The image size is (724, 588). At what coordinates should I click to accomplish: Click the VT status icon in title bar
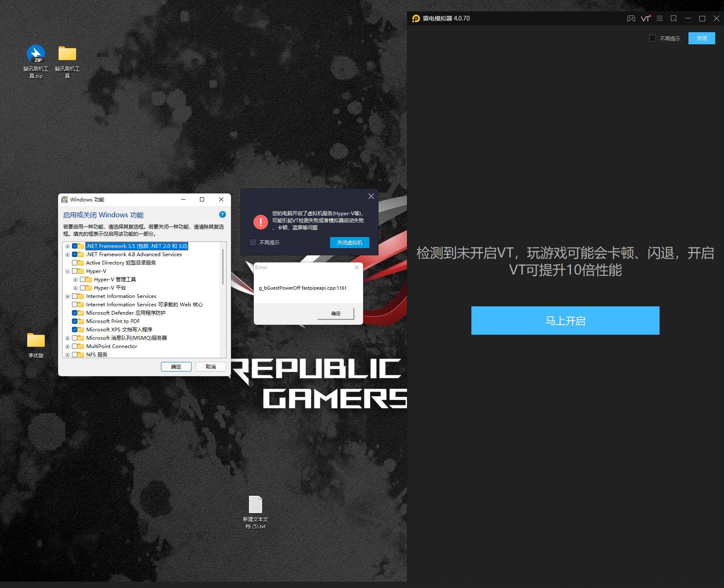click(645, 18)
